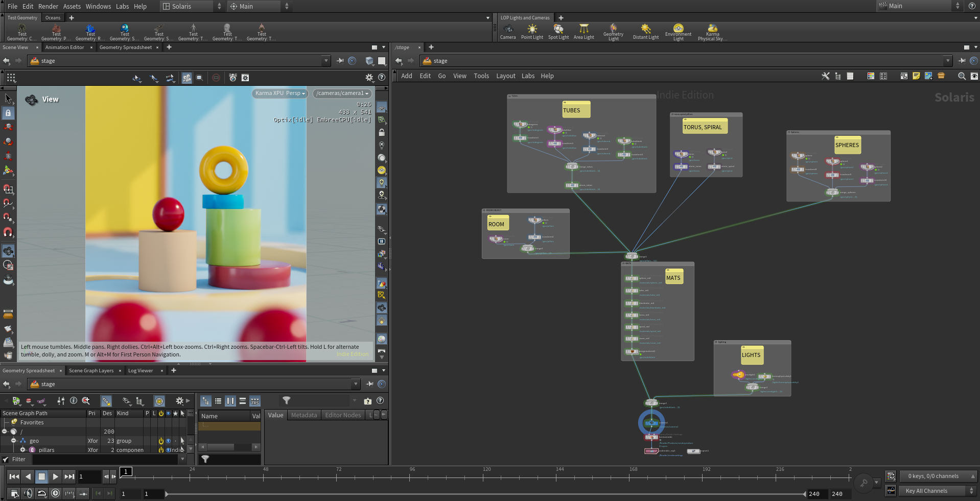
Task: Toggle the real-time playback button
Action: coord(55,493)
